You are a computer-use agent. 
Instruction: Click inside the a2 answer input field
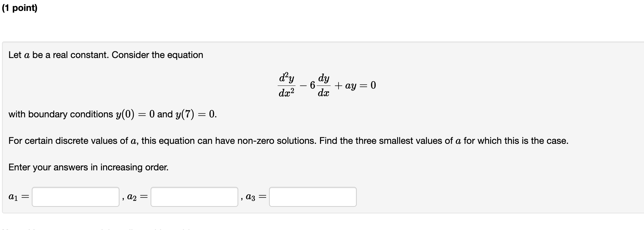click(194, 197)
